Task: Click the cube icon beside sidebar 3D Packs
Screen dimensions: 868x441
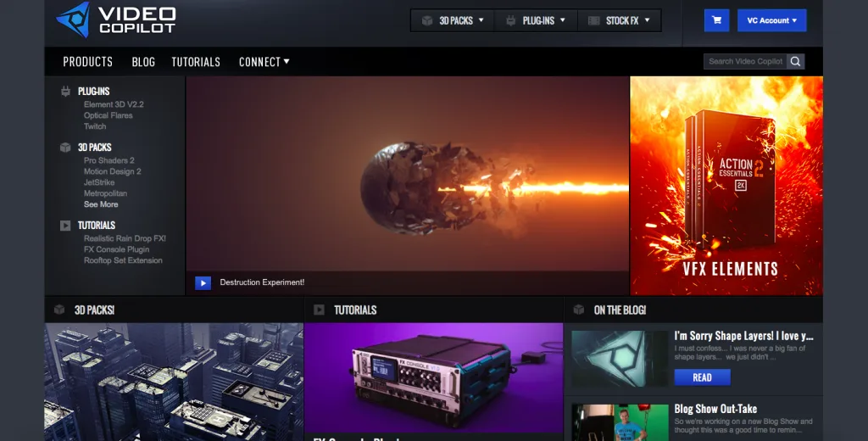Action: pyautogui.click(x=65, y=148)
